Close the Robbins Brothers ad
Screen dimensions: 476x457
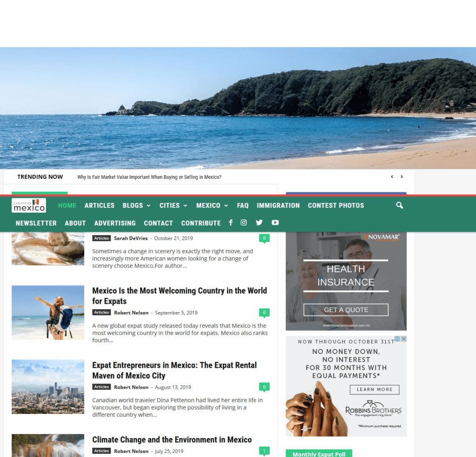pyautogui.click(x=403, y=339)
